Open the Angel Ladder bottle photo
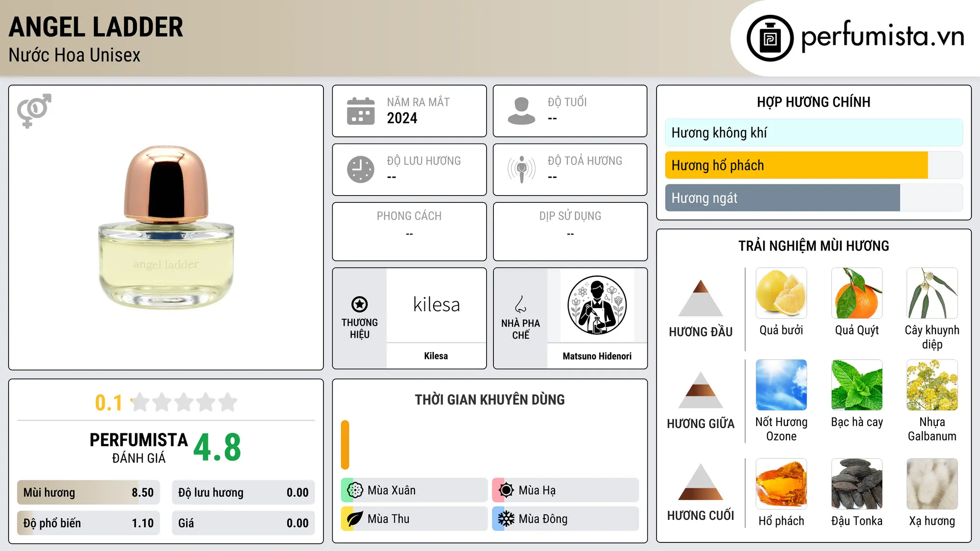The image size is (980, 551). [x=166, y=228]
